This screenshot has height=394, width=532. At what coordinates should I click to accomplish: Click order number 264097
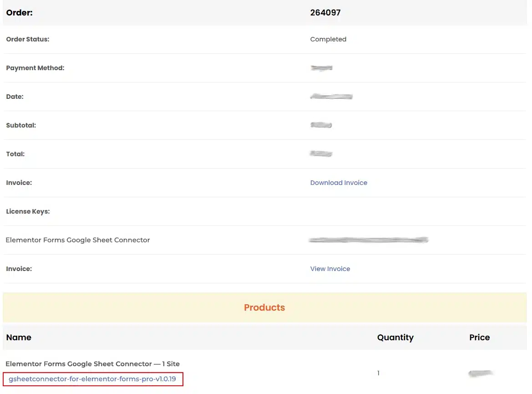tap(325, 13)
